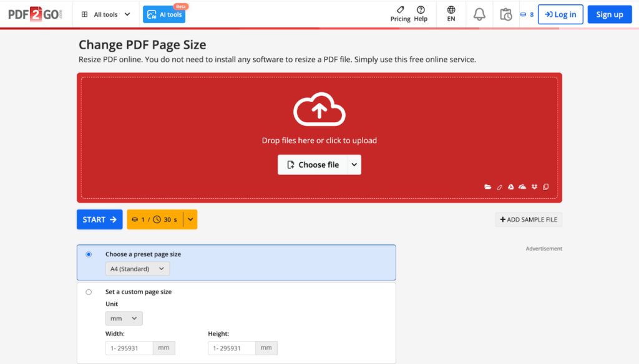Choose Set a custom page size
Image resolution: width=639 pixels, height=364 pixels.
[88, 291]
